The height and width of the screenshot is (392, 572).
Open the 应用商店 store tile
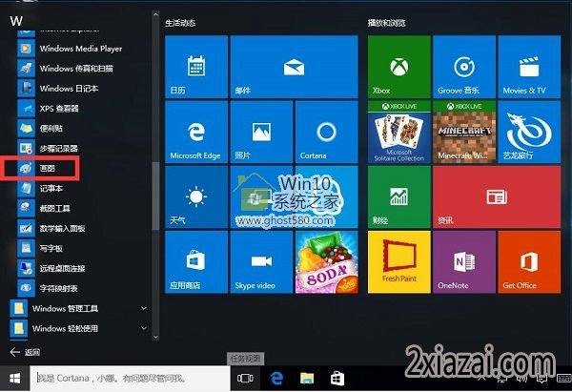[196, 262]
